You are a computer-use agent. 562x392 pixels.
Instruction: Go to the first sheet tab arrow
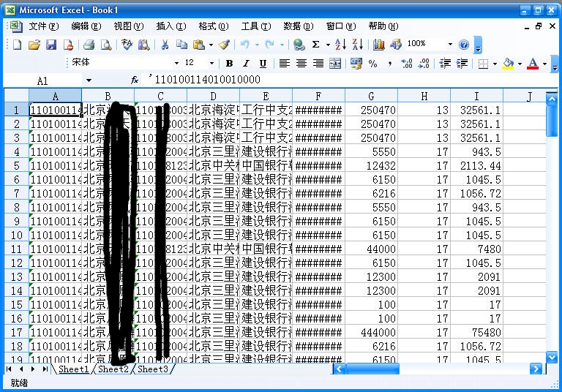pos(9,369)
